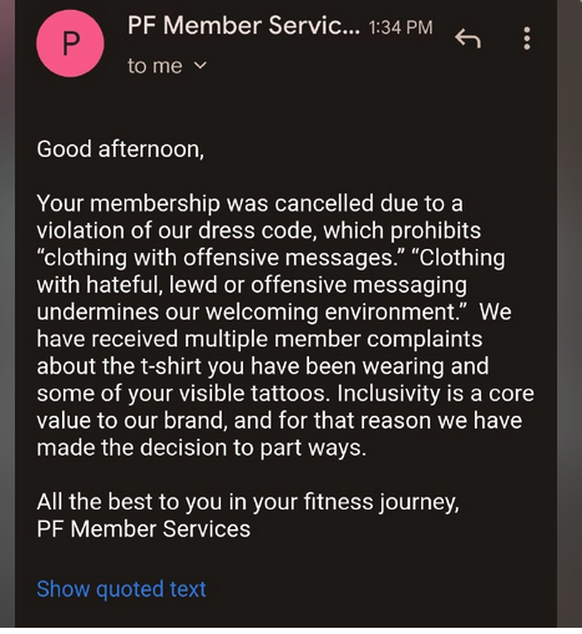
Task: Tap the pink P sender avatar
Action: 70,43
